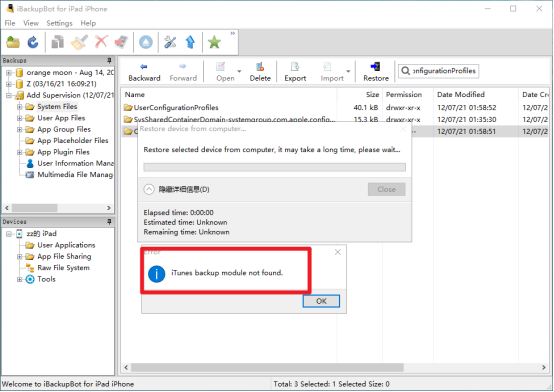
Task: Click the toolbar overflow chevron
Action: 232,33
